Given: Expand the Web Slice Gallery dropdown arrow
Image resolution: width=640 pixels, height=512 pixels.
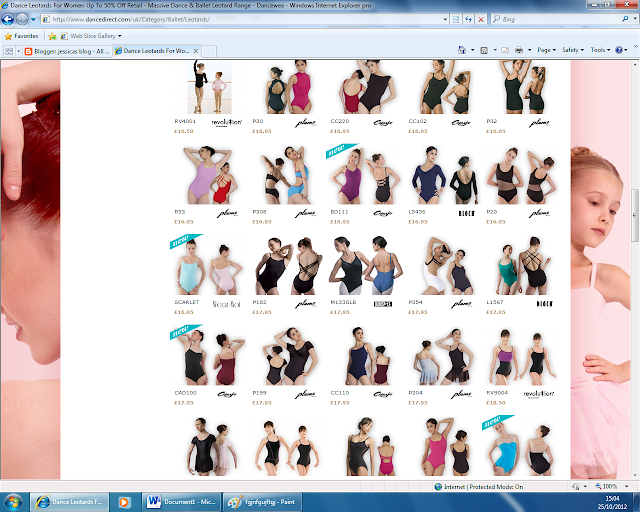Looking at the screenshot, I should pyautogui.click(x=120, y=36).
